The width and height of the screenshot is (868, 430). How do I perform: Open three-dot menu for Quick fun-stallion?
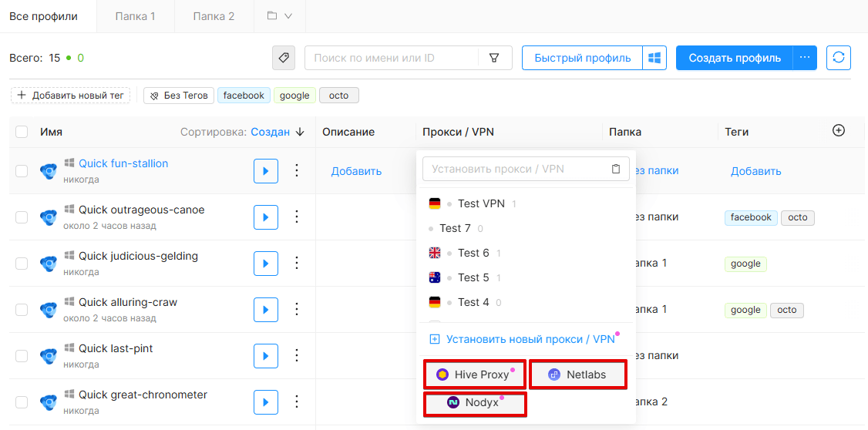[297, 170]
